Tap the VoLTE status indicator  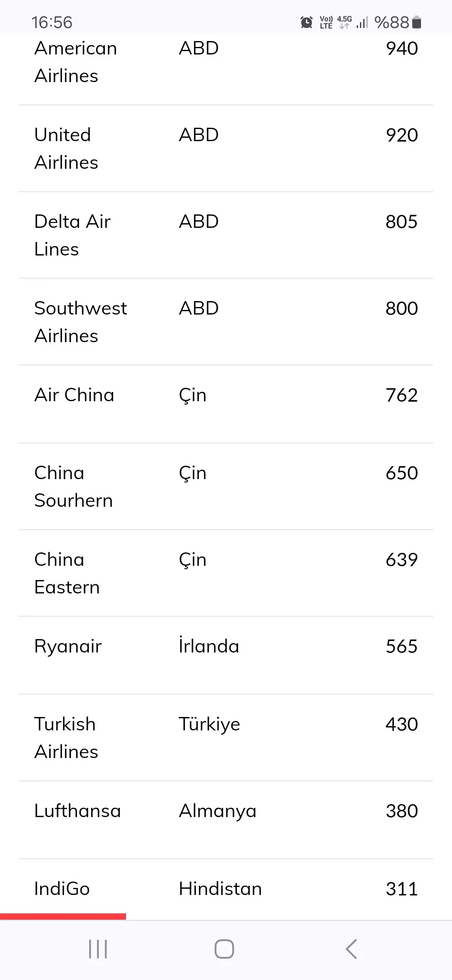(x=326, y=22)
